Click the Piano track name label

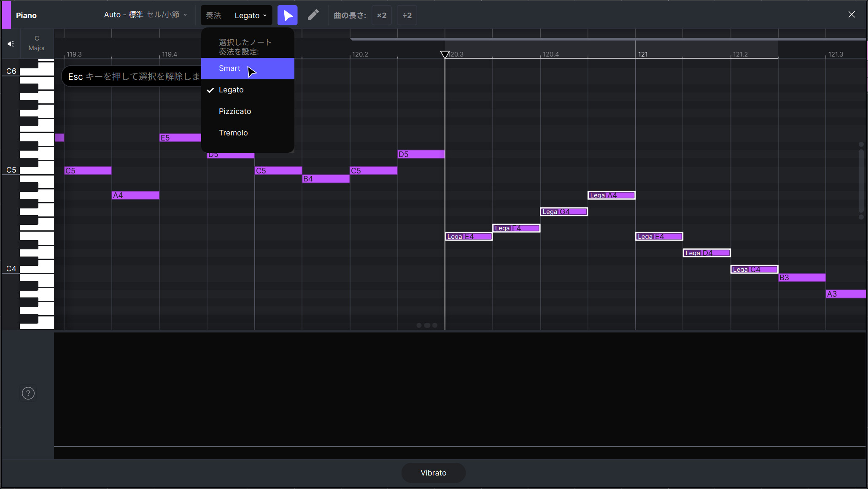(26, 16)
